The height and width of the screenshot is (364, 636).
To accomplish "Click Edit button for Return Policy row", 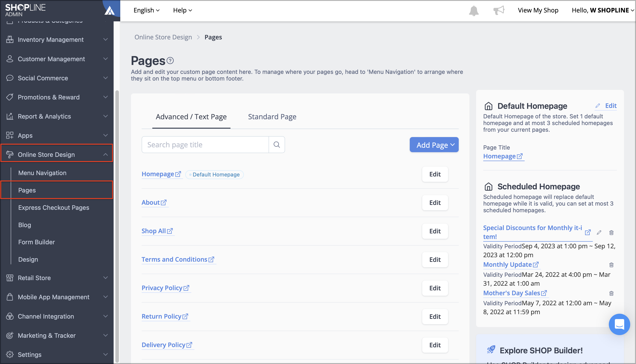I will pos(435,317).
